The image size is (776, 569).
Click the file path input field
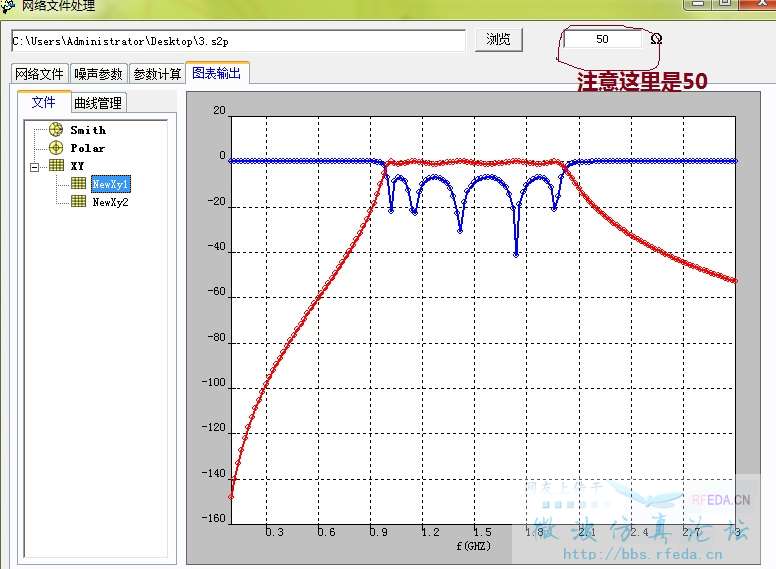click(x=238, y=41)
